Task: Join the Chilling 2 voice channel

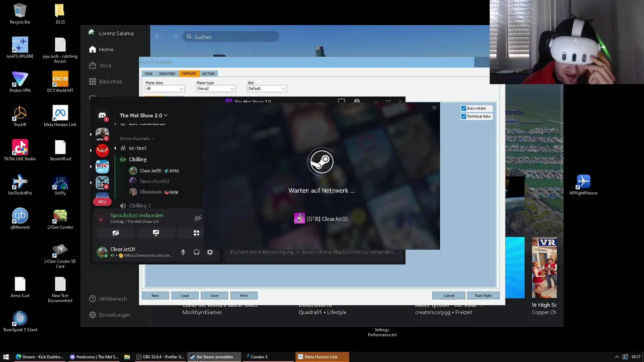Action: click(139, 206)
